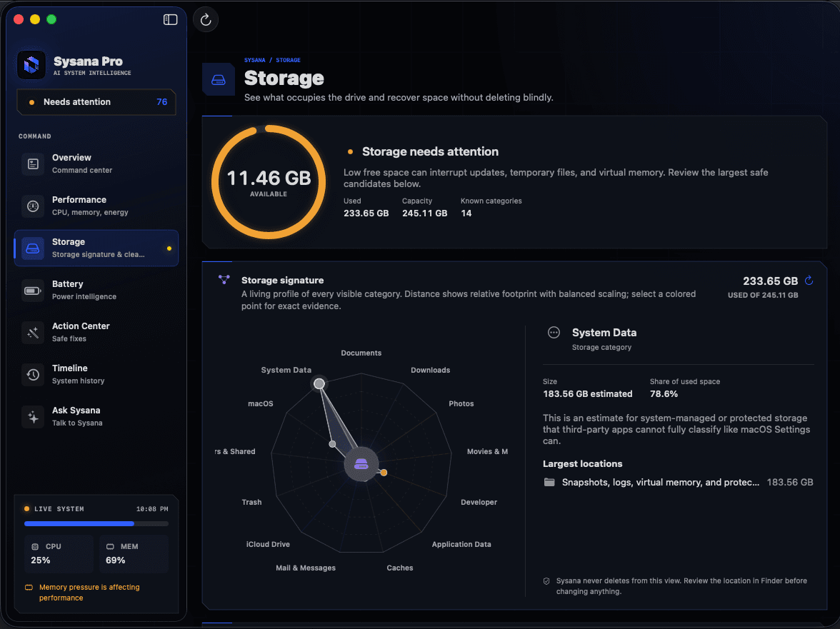Open the Overview command center
Viewport: 840px width, 629px height.
96,163
